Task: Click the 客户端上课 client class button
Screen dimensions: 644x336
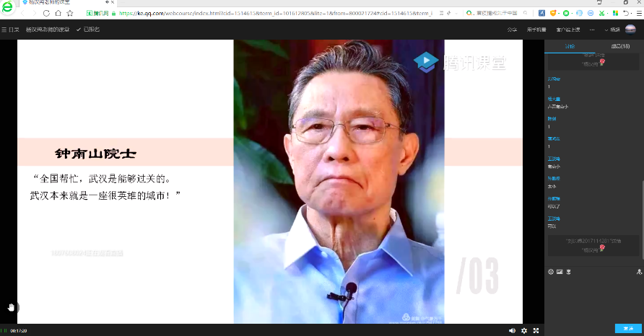Action: [x=568, y=30]
